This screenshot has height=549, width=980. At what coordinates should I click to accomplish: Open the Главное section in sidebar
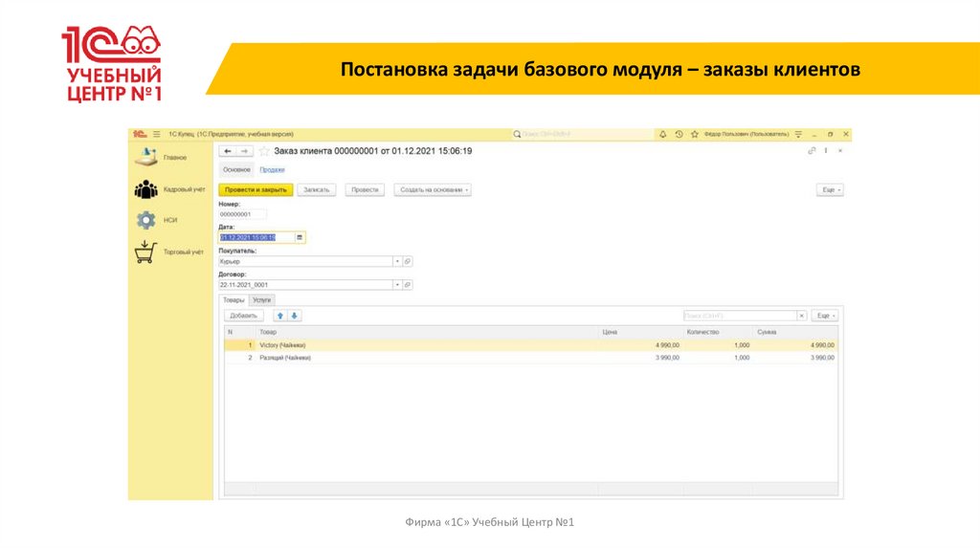[161, 158]
